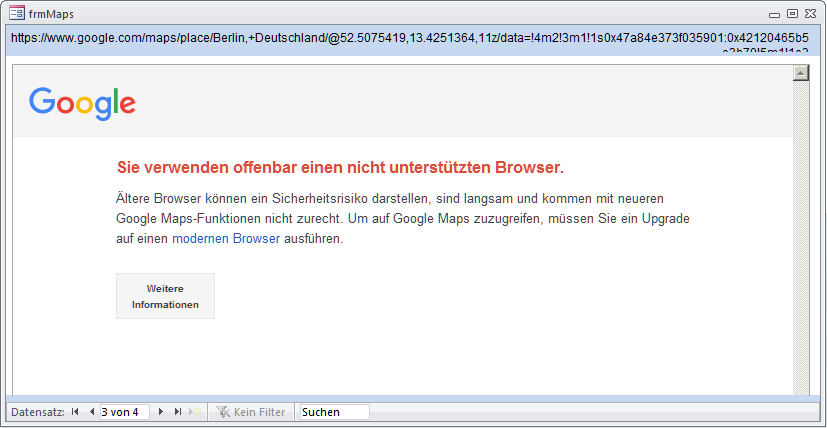Screen dimensions: 827x428
Task: Create a new blank record
Action: point(195,412)
